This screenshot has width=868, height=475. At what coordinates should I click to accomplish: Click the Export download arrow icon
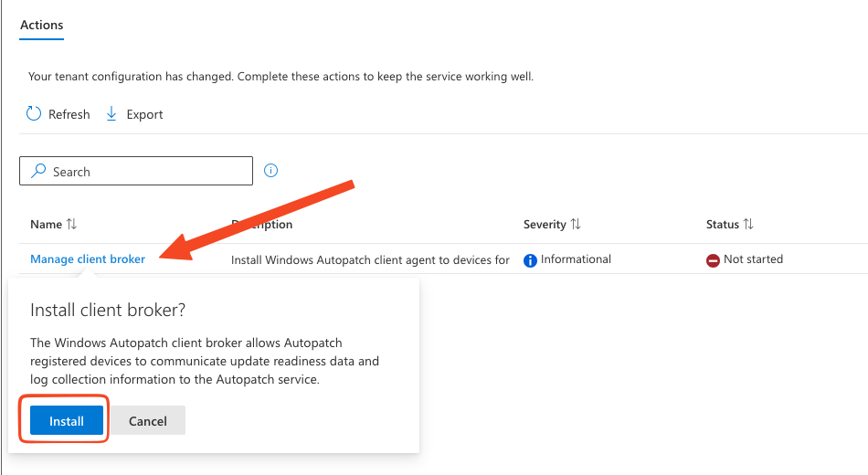111,114
